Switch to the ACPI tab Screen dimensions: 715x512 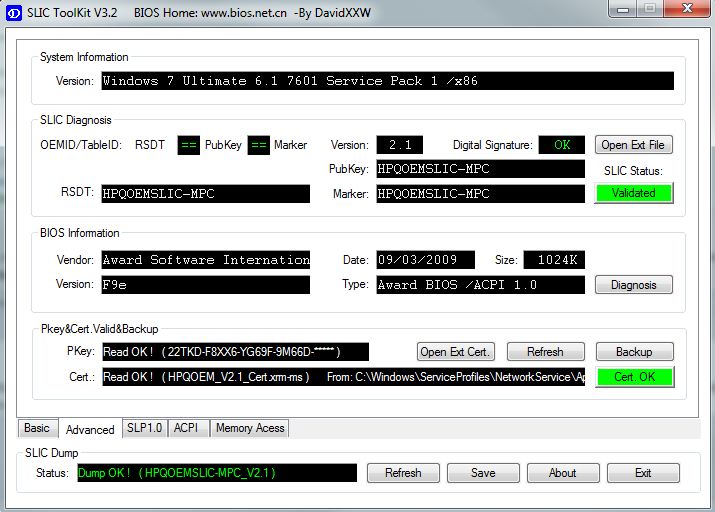(x=187, y=428)
